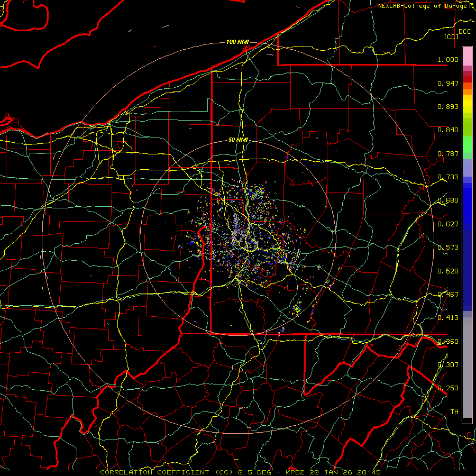476x476 pixels.
Task: Click the yellow-green echo streak southeast of the radar
Action: pos(297,308)
